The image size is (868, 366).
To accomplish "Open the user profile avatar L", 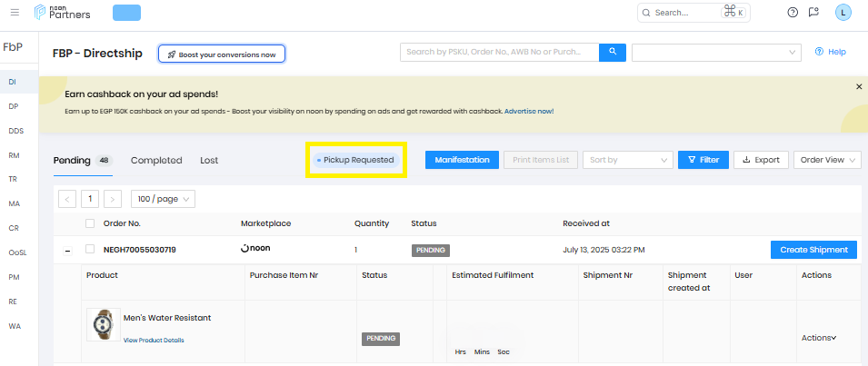I will [x=843, y=12].
